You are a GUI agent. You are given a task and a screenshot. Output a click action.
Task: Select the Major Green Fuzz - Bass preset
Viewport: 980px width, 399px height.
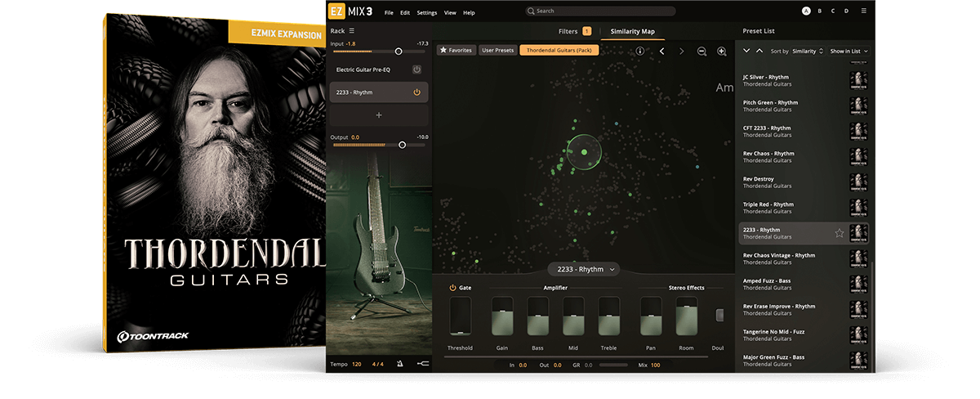coord(804,361)
